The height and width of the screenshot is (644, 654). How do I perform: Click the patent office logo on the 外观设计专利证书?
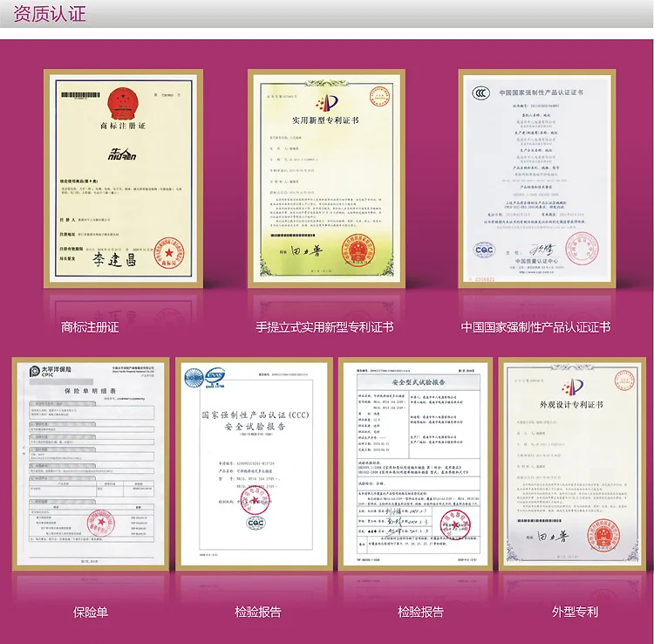coord(572,387)
